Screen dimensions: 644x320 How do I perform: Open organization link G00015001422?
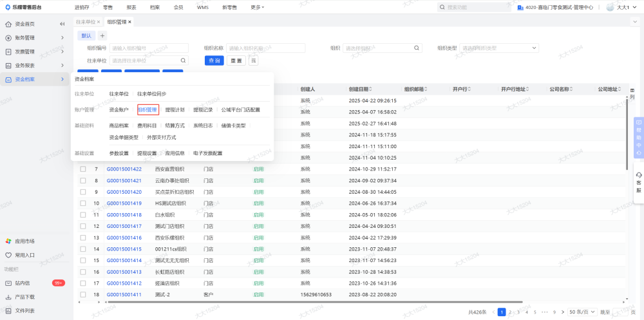[x=124, y=169]
